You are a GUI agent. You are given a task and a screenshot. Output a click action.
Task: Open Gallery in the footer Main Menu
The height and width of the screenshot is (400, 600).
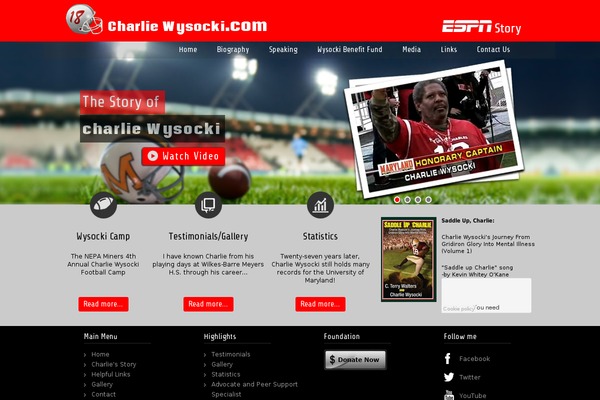102,384
